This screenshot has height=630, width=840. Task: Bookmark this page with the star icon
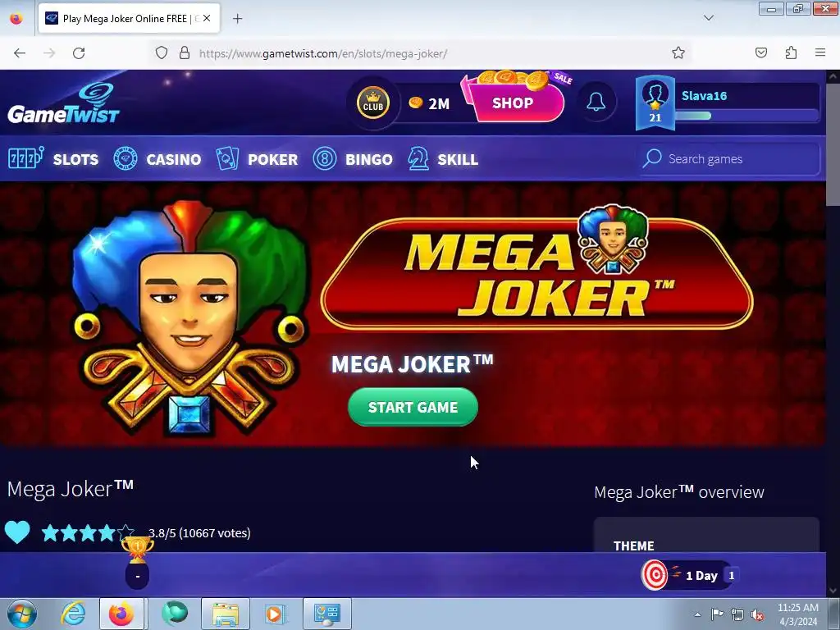coord(678,52)
